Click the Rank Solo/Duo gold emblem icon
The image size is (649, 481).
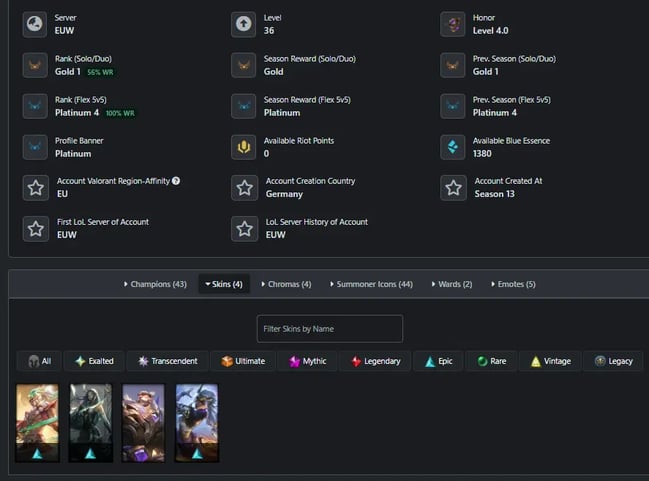(35, 65)
